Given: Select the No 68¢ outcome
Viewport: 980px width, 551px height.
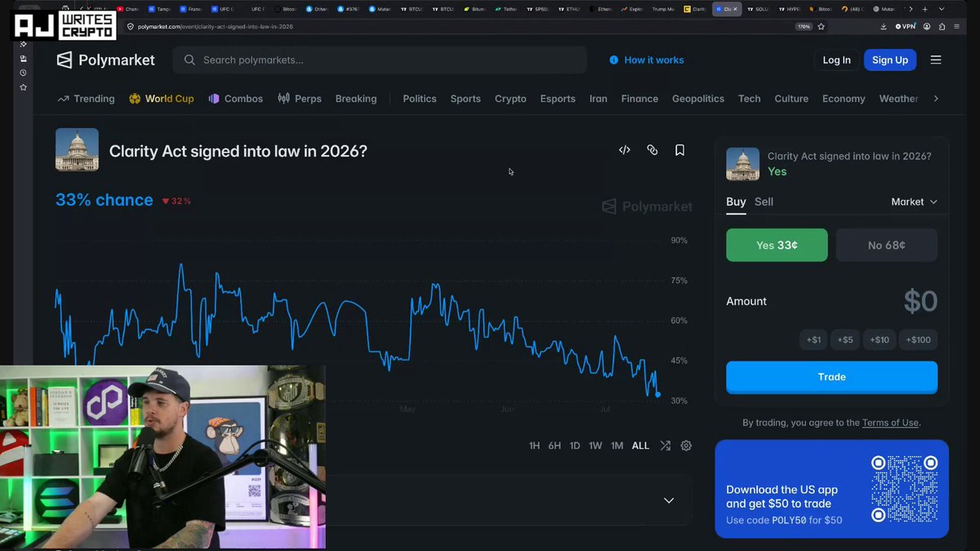Looking at the screenshot, I should point(887,245).
